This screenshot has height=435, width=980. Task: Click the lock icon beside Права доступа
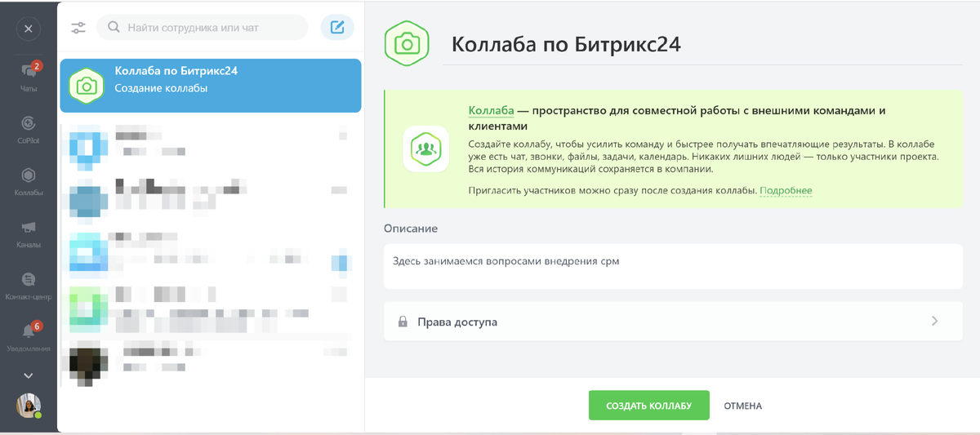403,322
